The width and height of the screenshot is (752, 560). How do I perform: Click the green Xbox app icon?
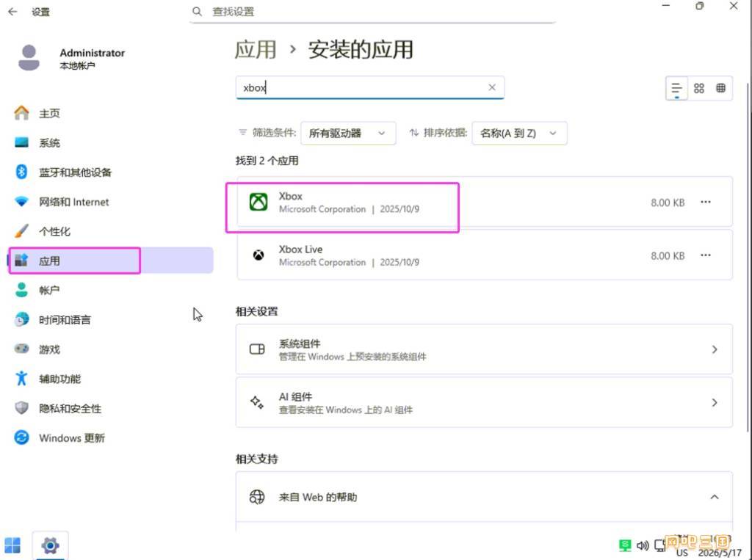tap(258, 202)
